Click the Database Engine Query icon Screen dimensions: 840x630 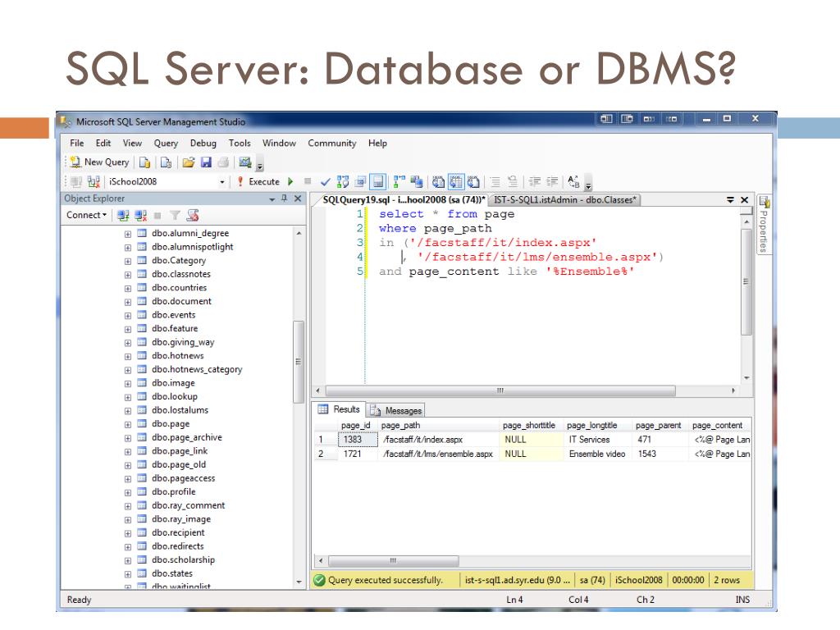pyautogui.click(x=144, y=162)
